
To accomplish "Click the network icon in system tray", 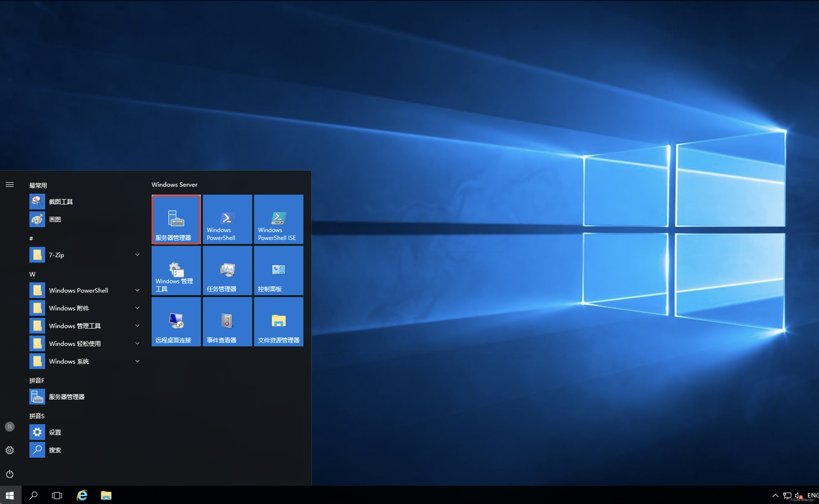I will [x=787, y=496].
